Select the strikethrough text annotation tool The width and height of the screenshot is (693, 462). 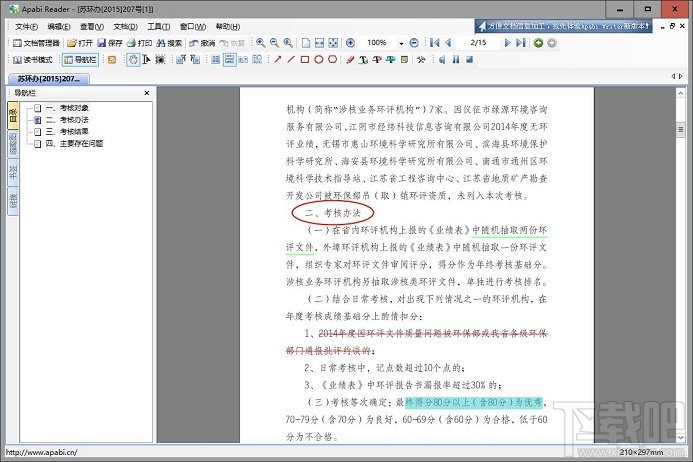pyautogui.click(x=377, y=60)
